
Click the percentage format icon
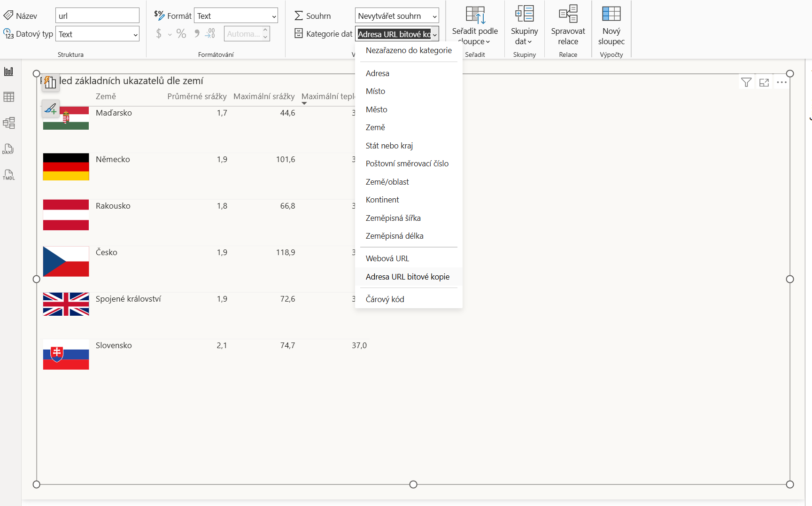[181, 34]
